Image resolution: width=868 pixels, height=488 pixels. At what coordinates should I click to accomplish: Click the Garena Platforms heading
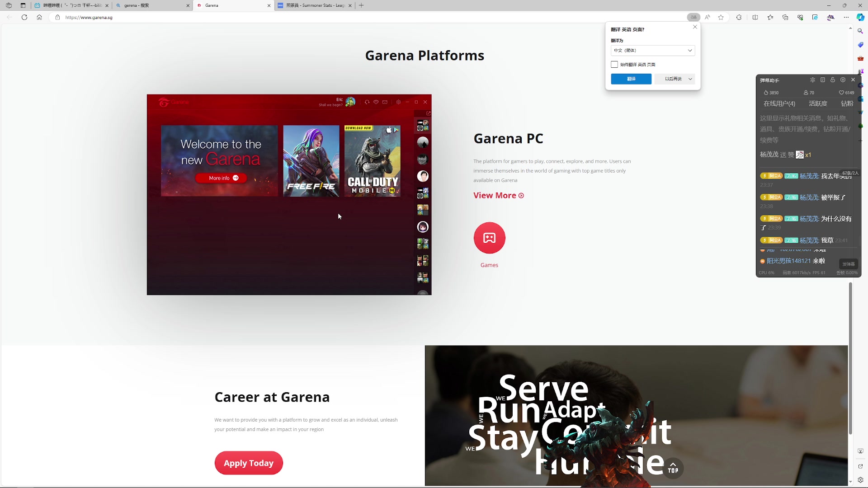(x=425, y=55)
